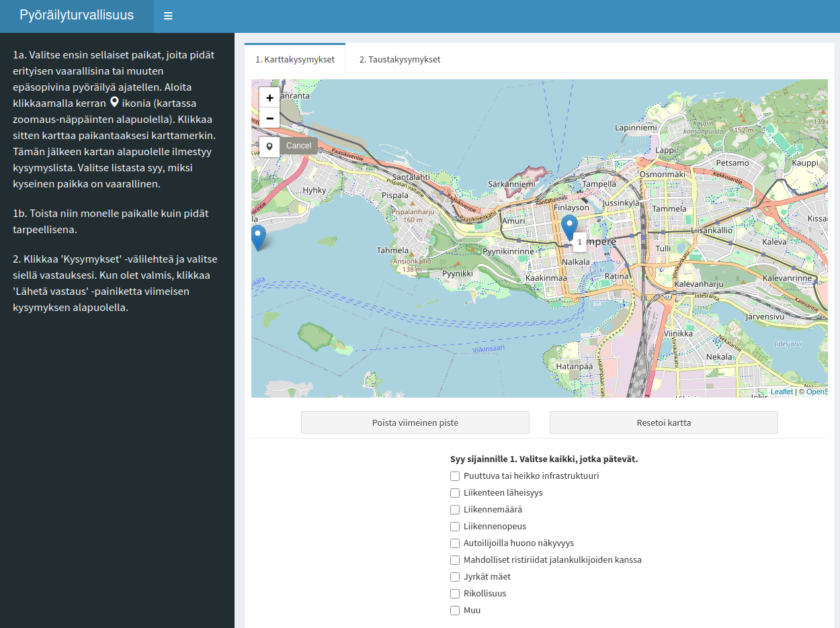Screen dimensions: 840x628
Task: Click the Resetoi kartta button
Action: pos(664,423)
